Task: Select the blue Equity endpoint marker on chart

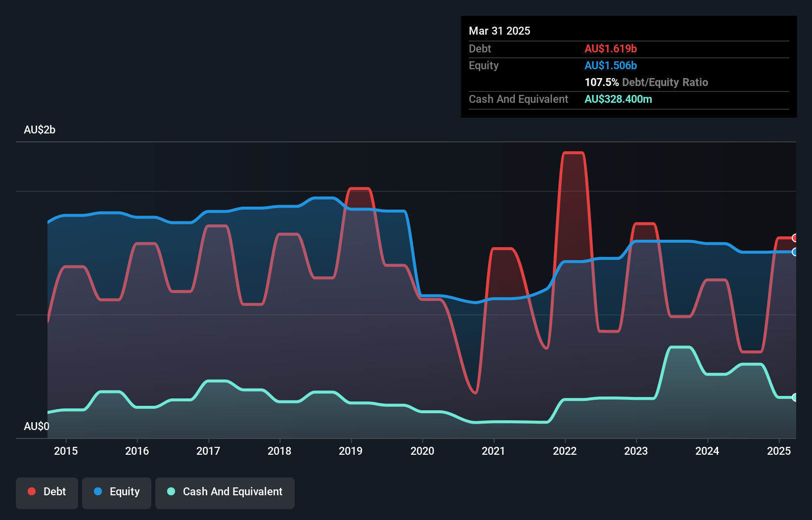Action: tap(795, 252)
